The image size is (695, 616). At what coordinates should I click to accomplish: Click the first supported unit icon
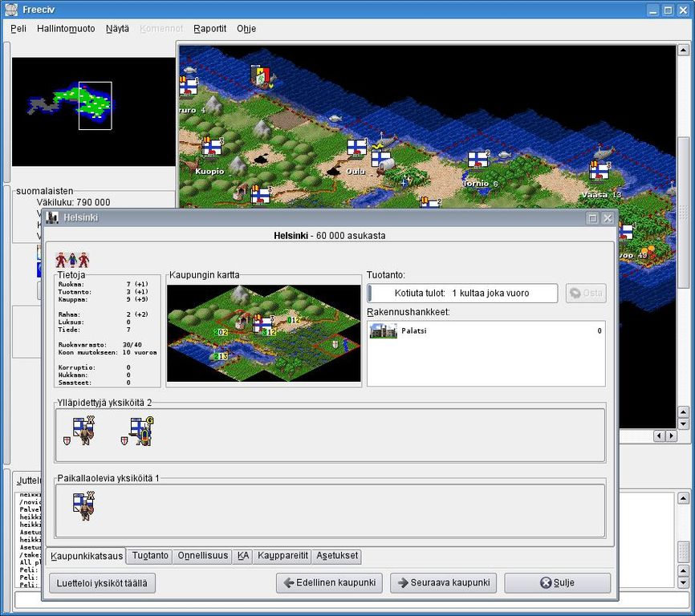pyautogui.click(x=83, y=431)
